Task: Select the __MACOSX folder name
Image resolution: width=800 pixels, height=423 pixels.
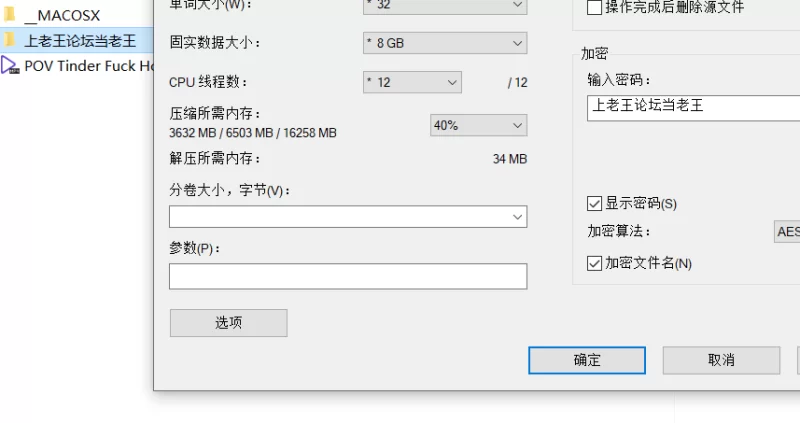Action: point(62,15)
